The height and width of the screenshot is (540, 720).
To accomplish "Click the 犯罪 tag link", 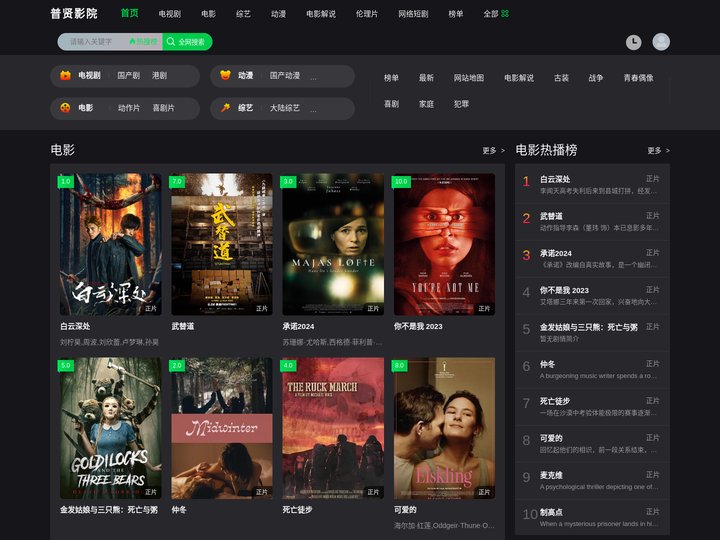I will [461, 104].
